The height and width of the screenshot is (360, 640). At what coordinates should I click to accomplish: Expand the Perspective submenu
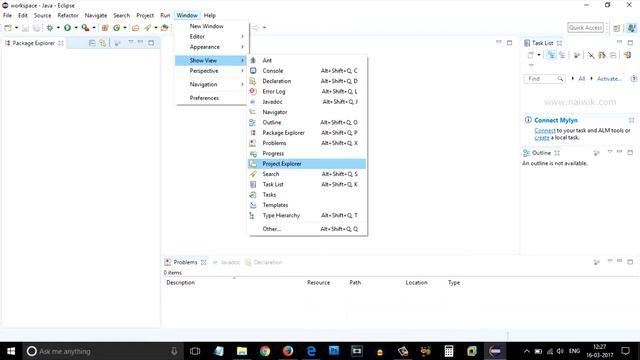(211, 71)
